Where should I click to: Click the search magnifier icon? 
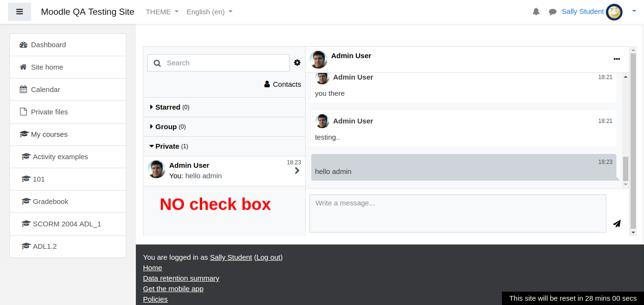tap(157, 63)
